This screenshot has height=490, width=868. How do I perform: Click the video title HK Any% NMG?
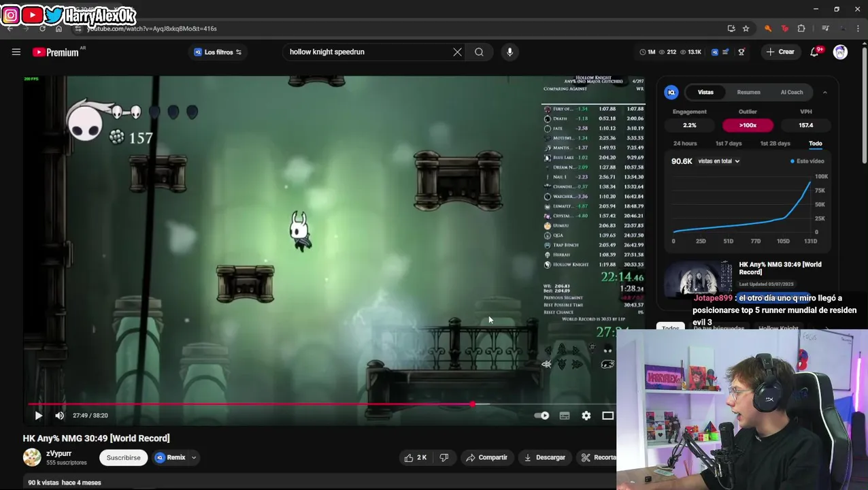[96, 438]
